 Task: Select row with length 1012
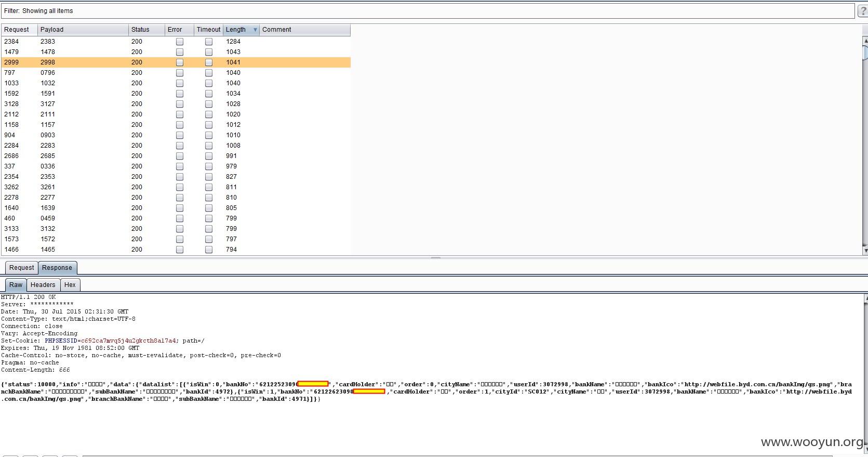(x=176, y=125)
